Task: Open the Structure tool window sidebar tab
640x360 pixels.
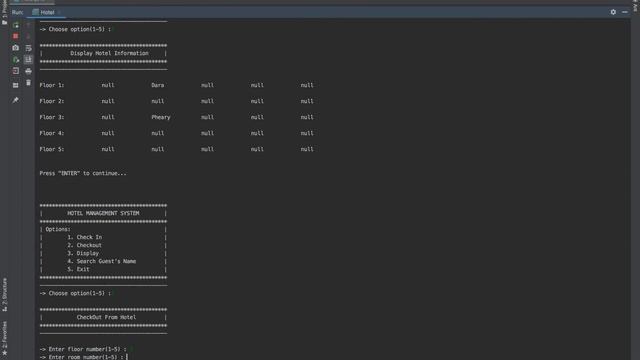Action: (x=4, y=295)
